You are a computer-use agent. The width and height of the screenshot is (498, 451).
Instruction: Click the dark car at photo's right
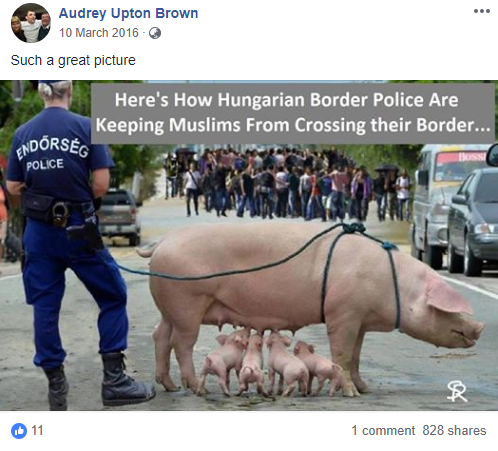click(473, 222)
